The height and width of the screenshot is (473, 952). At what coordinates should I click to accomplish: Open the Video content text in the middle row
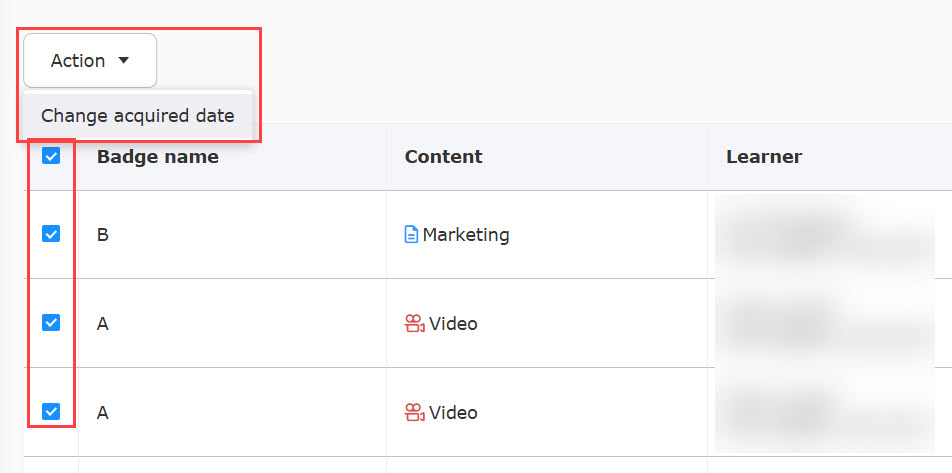[x=453, y=324]
